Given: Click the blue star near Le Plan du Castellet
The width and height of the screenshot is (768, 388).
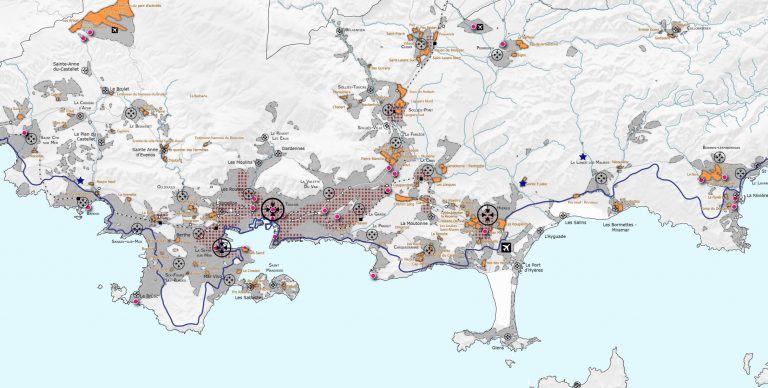Looking at the screenshot, I should pos(80,180).
